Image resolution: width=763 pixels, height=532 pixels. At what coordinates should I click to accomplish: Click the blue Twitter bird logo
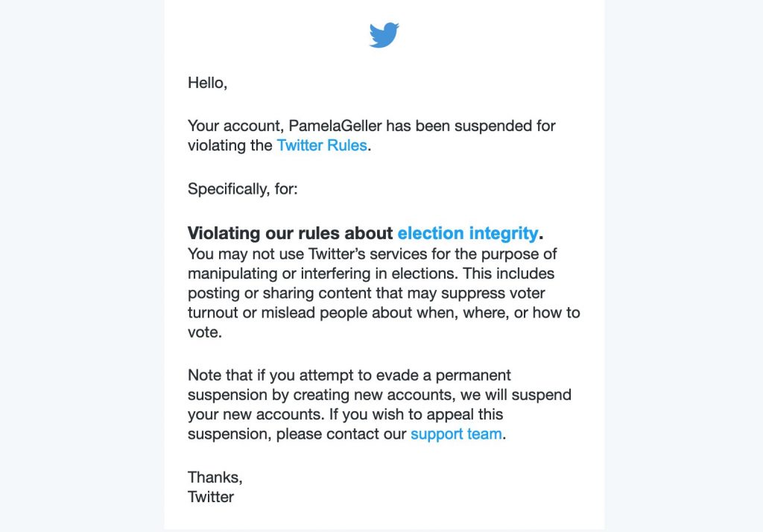384,35
